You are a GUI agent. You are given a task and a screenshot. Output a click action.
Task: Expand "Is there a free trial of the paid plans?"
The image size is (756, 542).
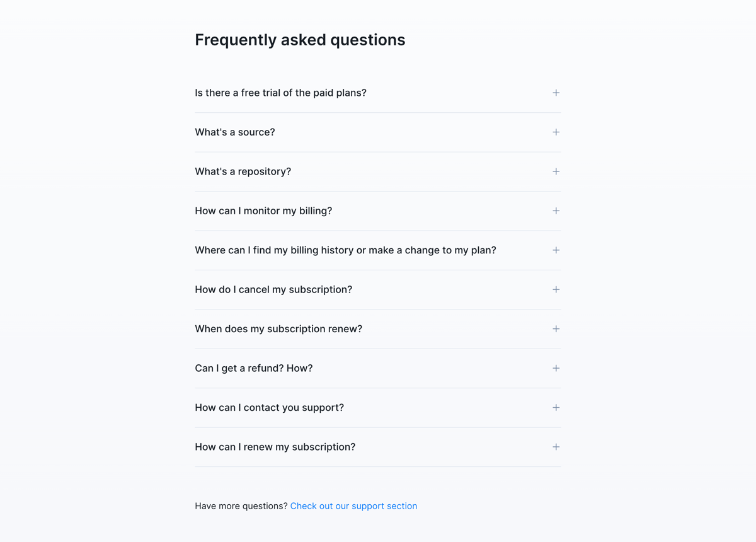tap(280, 93)
